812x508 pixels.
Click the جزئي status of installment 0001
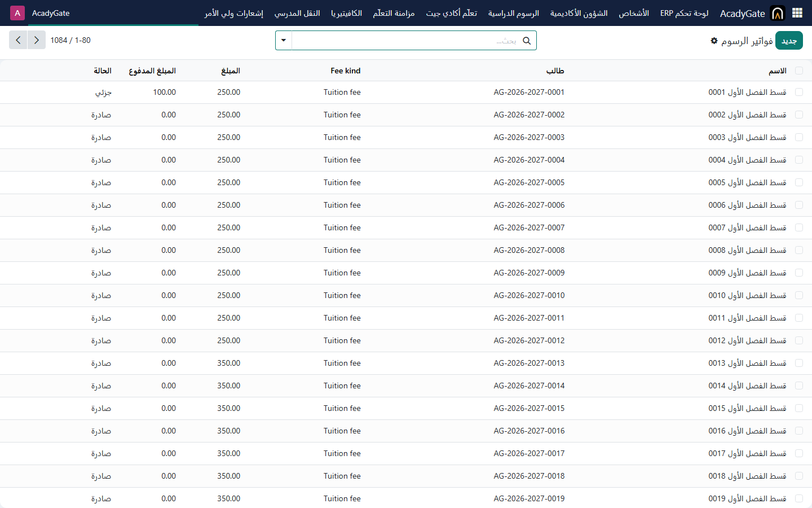103,93
